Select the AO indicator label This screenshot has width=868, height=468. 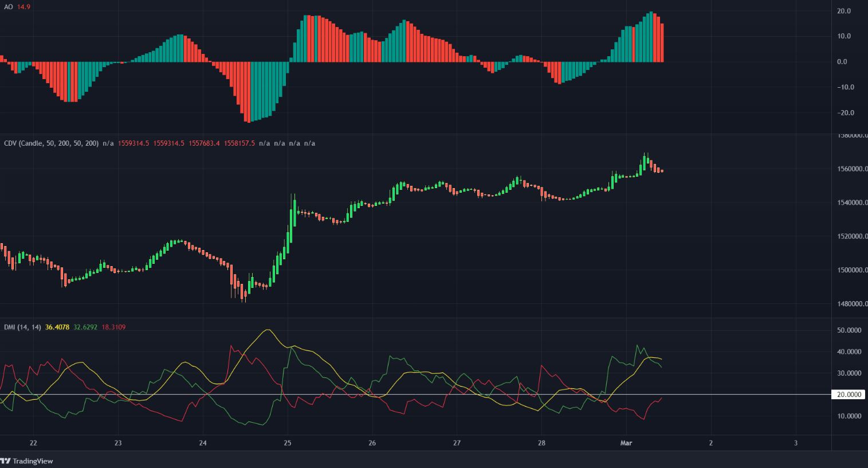[x=9, y=7]
